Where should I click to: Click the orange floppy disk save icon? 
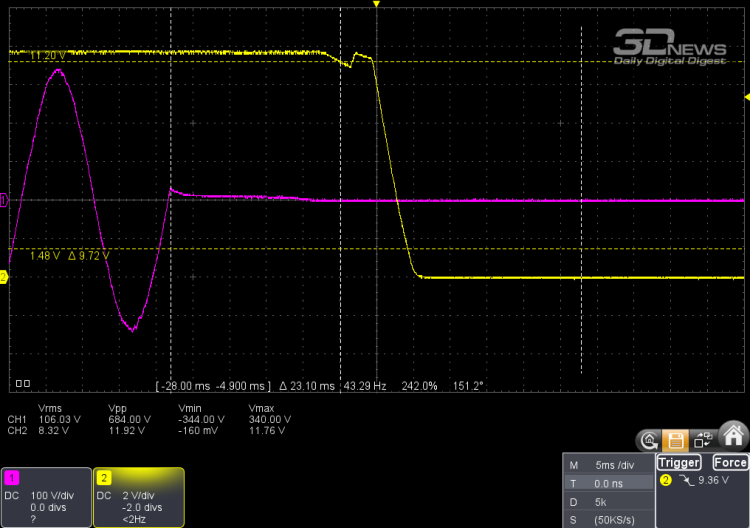(x=677, y=439)
